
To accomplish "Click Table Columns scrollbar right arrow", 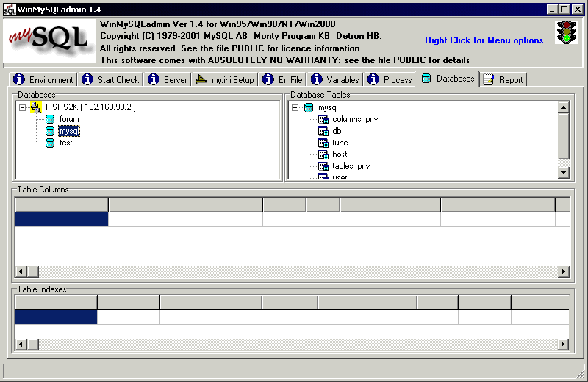I will [x=563, y=271].
